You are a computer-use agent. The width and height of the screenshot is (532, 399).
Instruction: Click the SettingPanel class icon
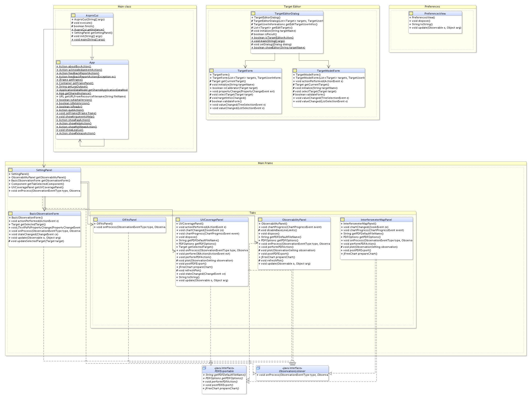point(10,170)
